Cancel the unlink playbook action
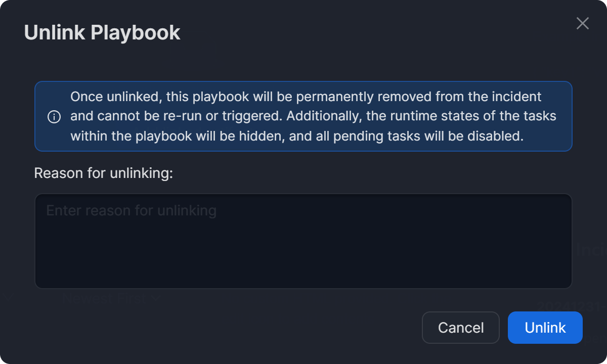The width and height of the screenshot is (607, 364). [x=460, y=328]
